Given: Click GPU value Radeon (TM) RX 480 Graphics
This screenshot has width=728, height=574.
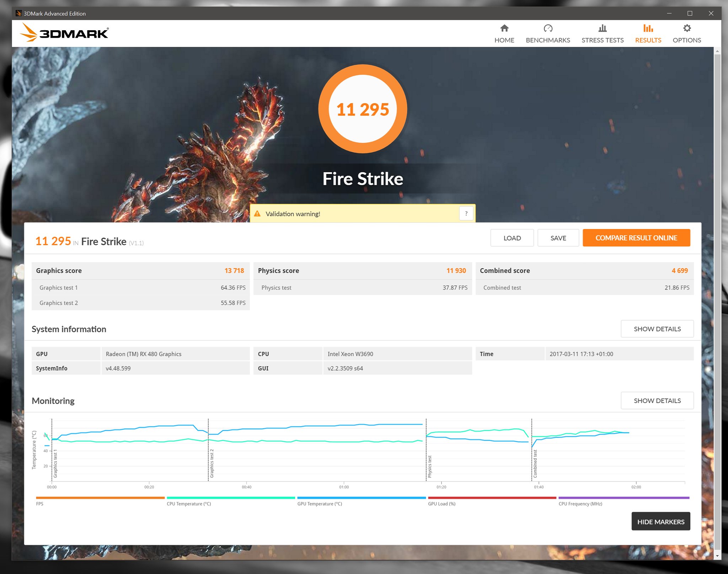Looking at the screenshot, I should click(x=144, y=354).
